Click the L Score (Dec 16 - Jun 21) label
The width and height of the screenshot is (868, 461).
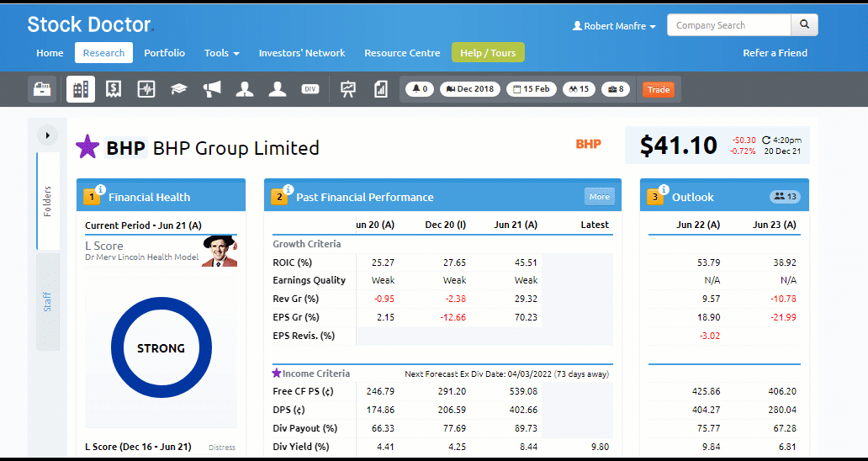coord(138,447)
